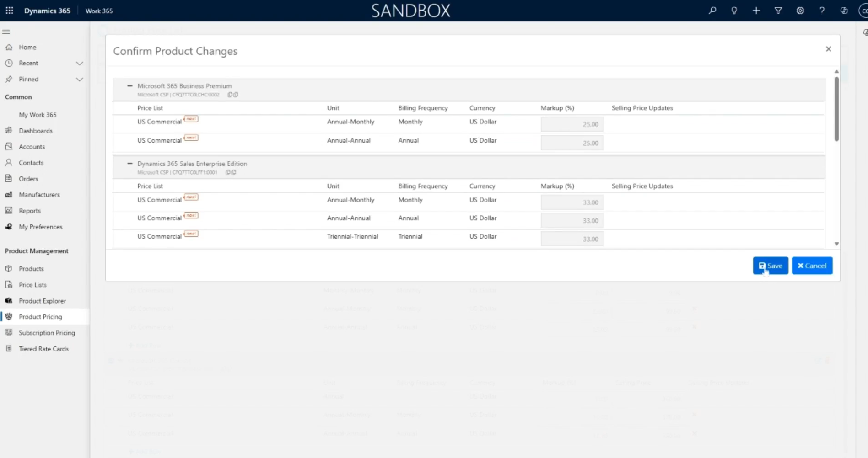Click the Subscription Pricing sidebar icon
868x458 pixels.
coord(9,333)
